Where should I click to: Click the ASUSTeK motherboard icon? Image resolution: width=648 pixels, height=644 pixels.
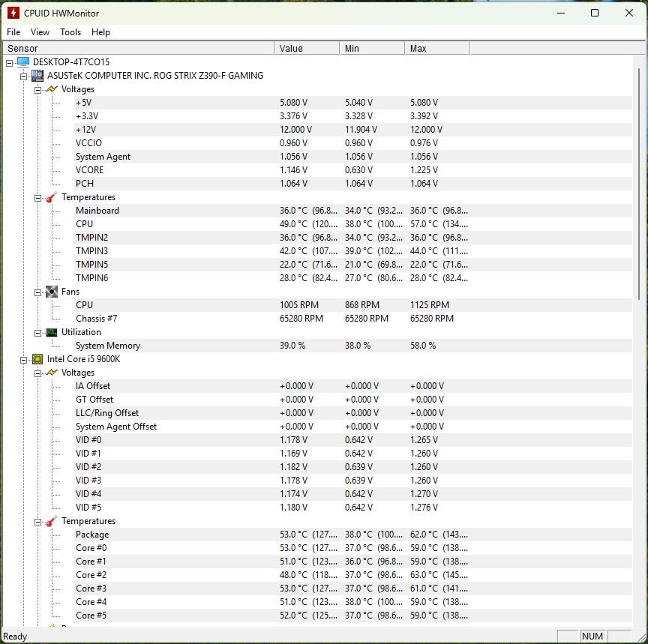tap(37, 76)
